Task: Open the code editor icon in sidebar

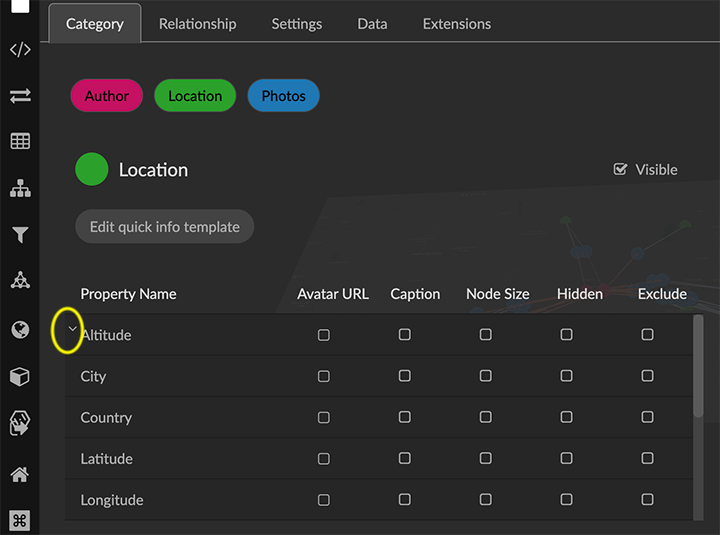Action: pos(19,50)
